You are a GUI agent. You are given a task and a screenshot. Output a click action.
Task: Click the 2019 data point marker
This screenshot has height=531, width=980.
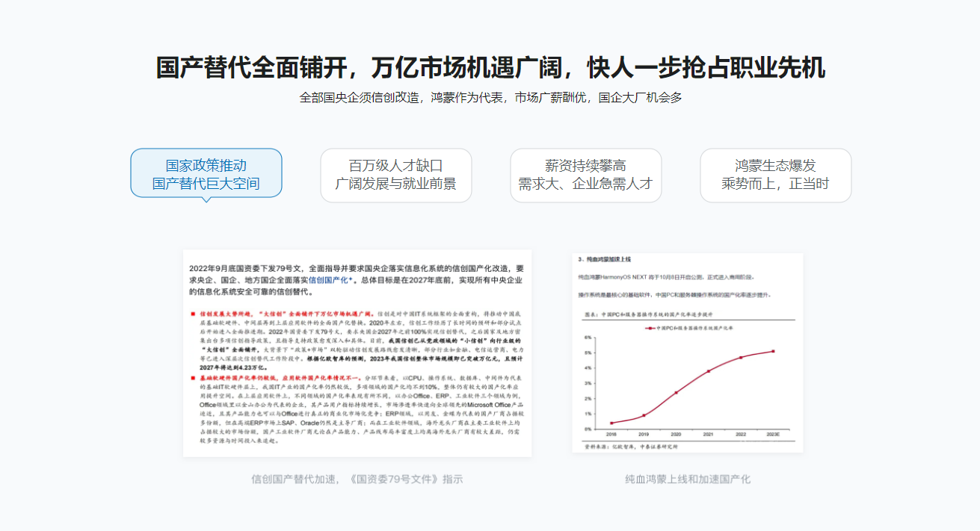click(644, 415)
